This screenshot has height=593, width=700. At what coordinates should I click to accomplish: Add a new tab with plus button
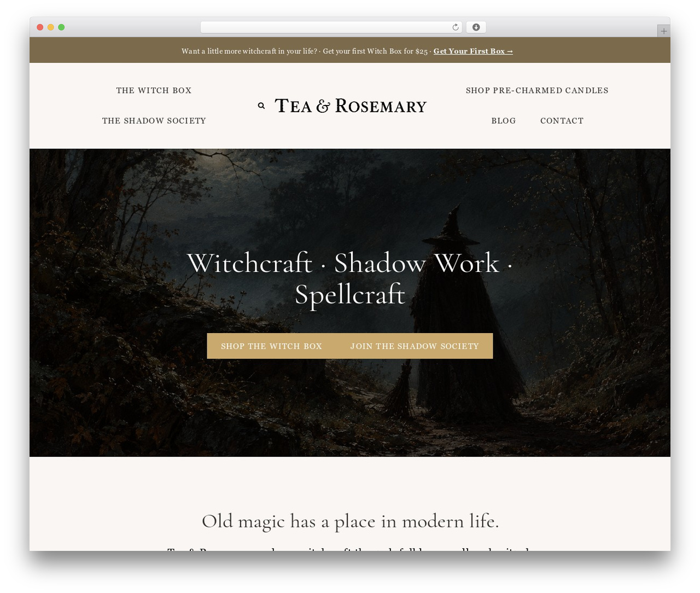[x=663, y=31]
